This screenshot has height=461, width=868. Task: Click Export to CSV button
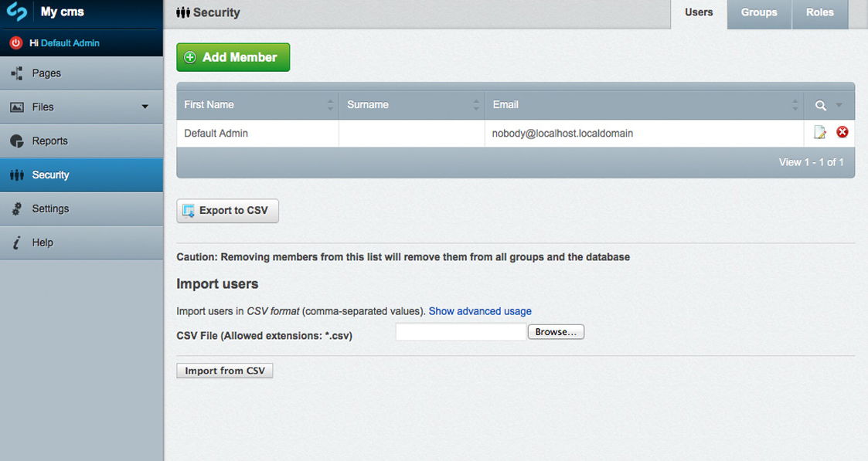point(227,211)
